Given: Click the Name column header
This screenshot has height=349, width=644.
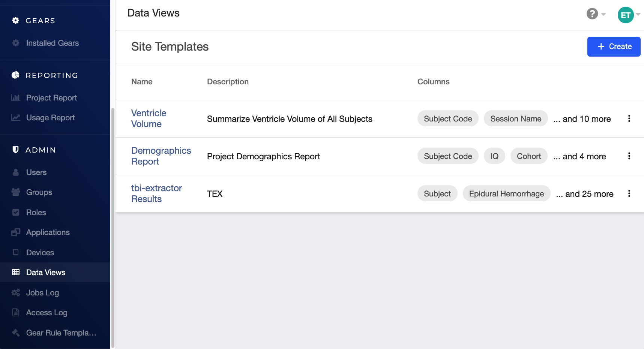Looking at the screenshot, I should tap(142, 81).
